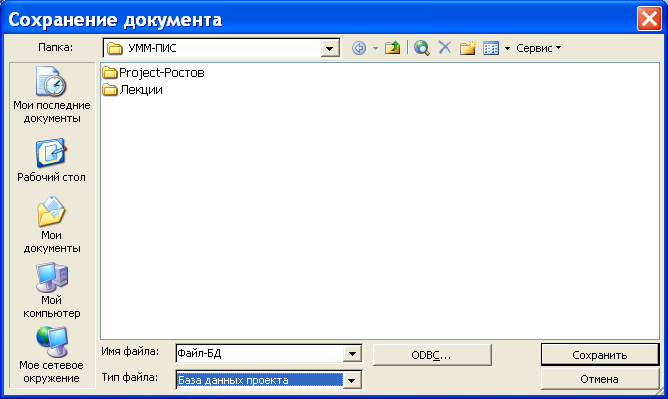
Task: Click the Search the Web icon
Action: click(421, 48)
